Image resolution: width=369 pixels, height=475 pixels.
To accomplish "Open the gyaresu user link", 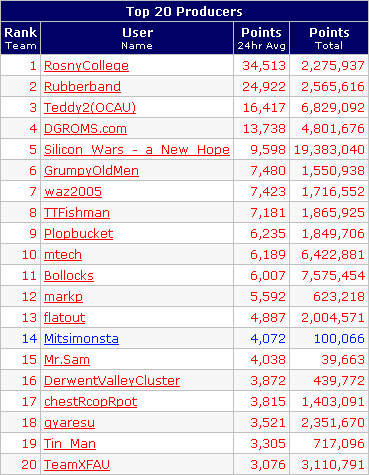I will 69,423.
